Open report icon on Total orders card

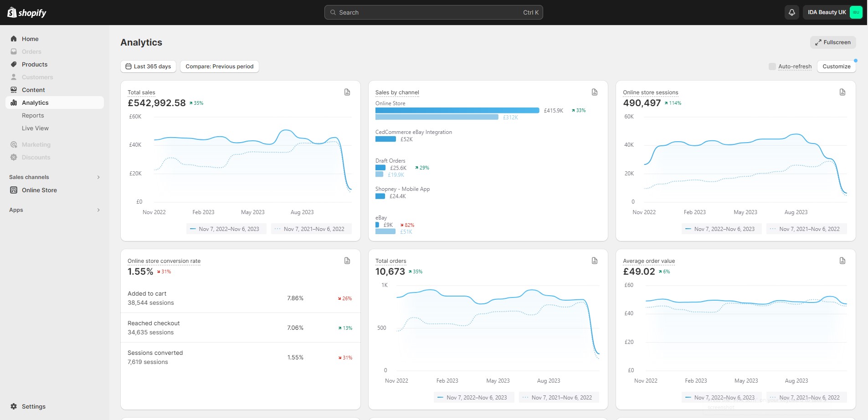click(595, 261)
